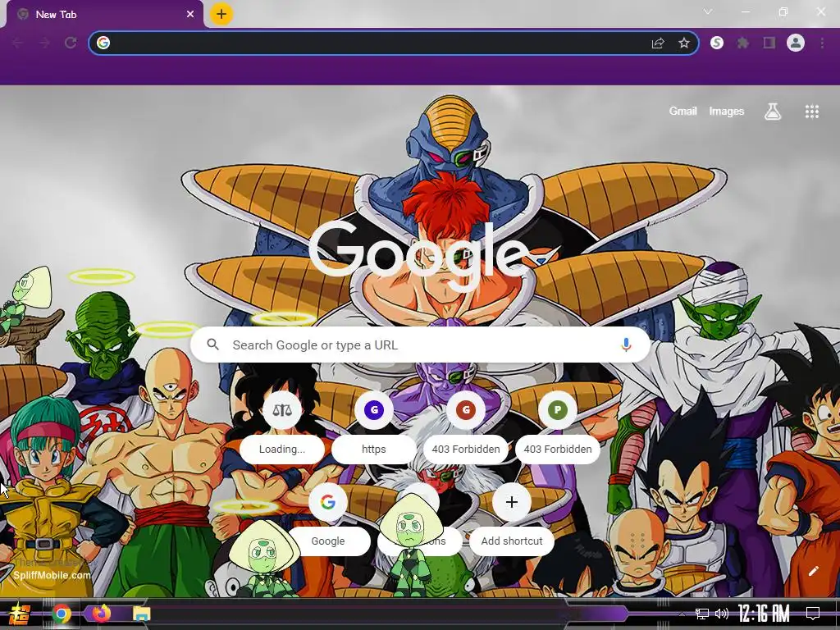
Task: Click the Chrome taskbar icon
Action: [x=62, y=614]
